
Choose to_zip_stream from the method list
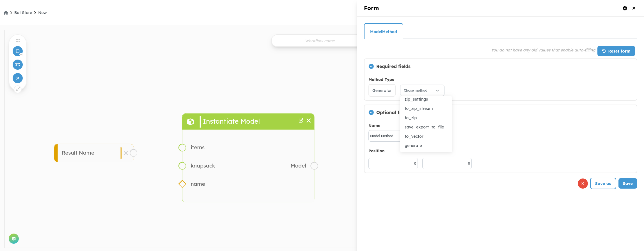point(426,108)
